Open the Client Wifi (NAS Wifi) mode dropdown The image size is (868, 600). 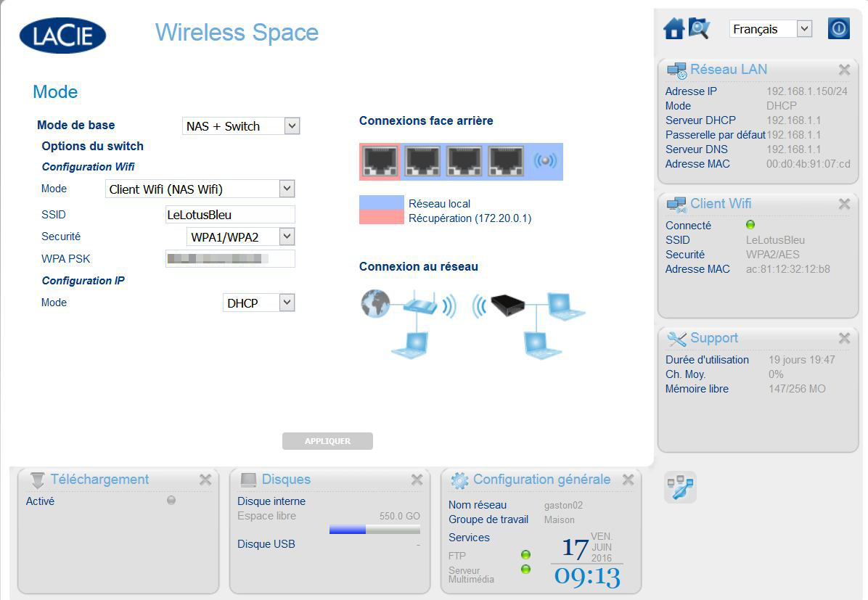pyautogui.click(x=200, y=189)
